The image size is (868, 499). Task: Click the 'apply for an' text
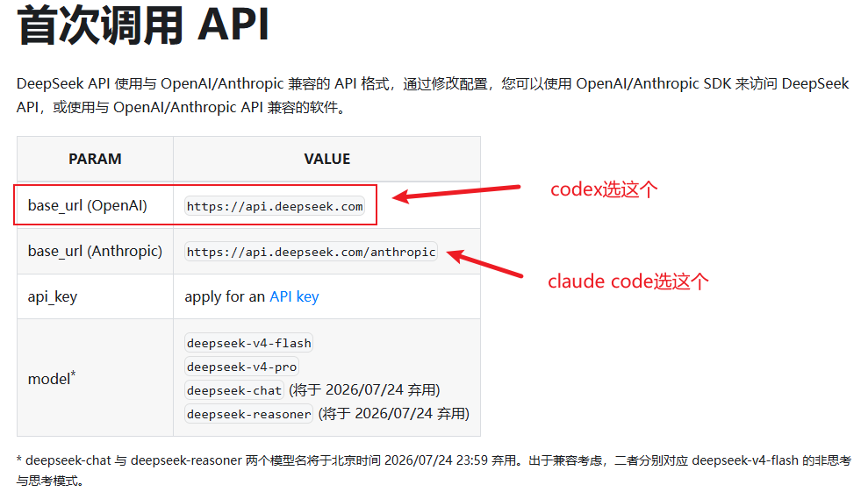(225, 297)
